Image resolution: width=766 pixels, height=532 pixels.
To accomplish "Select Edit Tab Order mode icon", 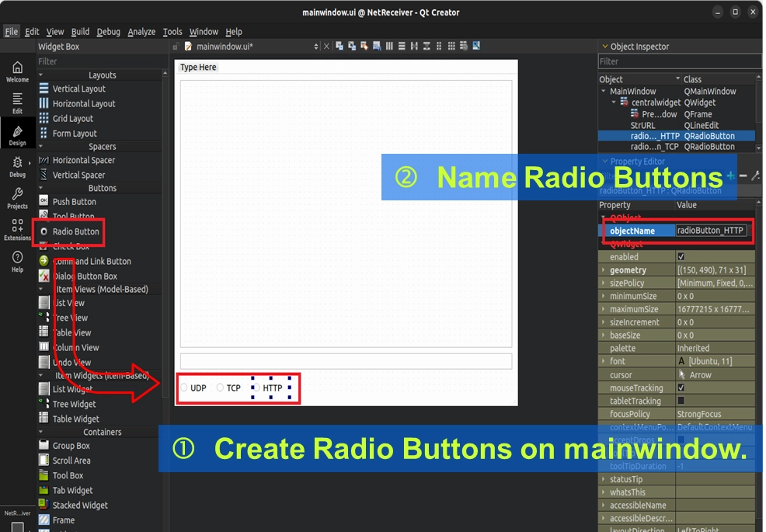I will 377,47.
